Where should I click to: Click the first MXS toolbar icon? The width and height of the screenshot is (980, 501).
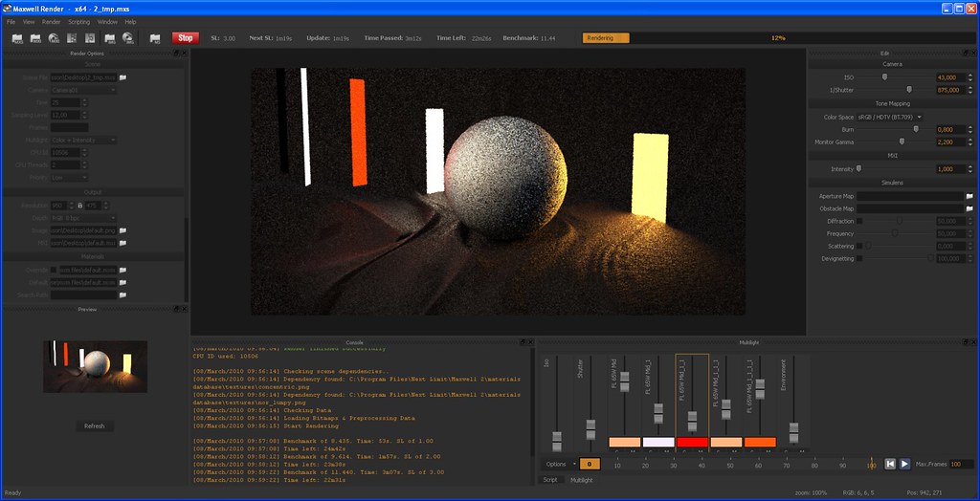pyautogui.click(x=17, y=38)
